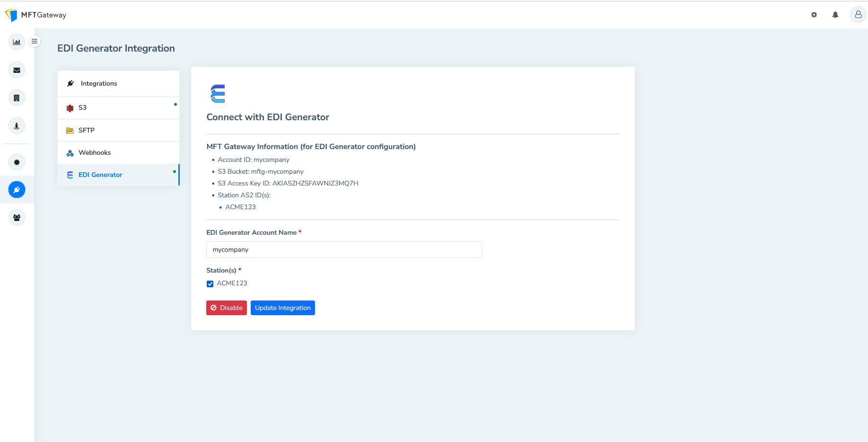This screenshot has width=868, height=442.
Task: Click the S3 Access Key ID text
Action: (288, 183)
